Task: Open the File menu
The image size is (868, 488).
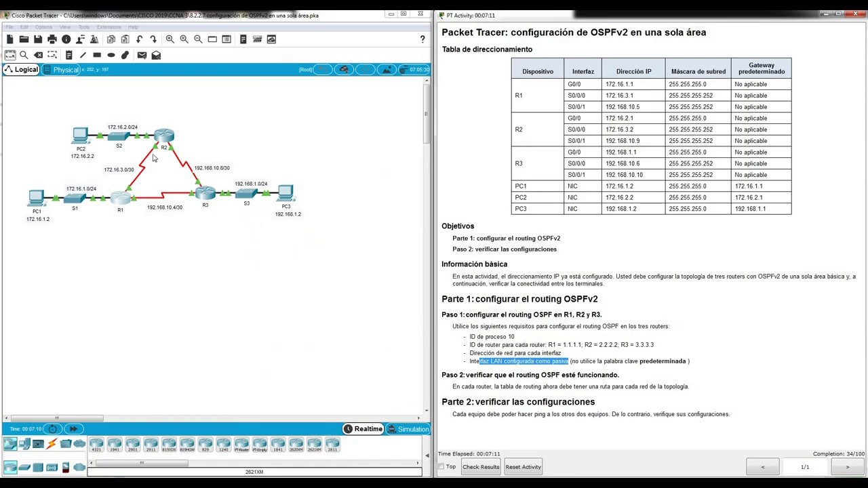Action: [9, 27]
